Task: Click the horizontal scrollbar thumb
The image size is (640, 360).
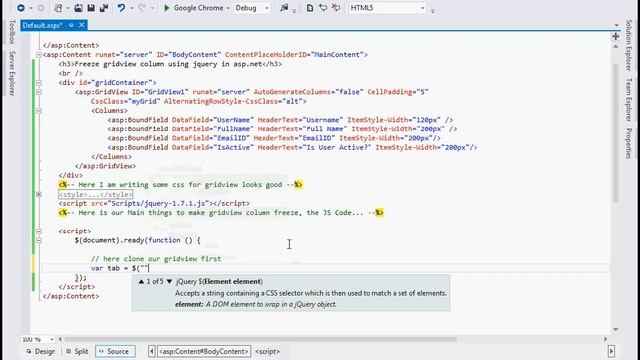Action: [x=260, y=339]
